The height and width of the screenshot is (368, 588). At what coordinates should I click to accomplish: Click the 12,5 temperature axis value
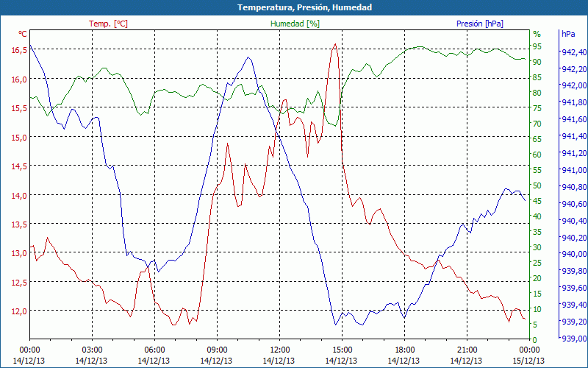(x=19, y=283)
